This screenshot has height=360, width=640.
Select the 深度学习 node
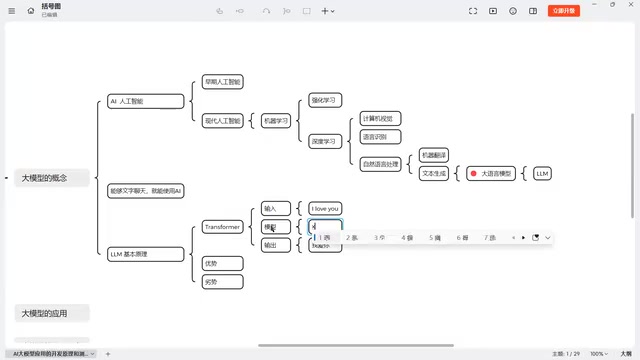325,141
